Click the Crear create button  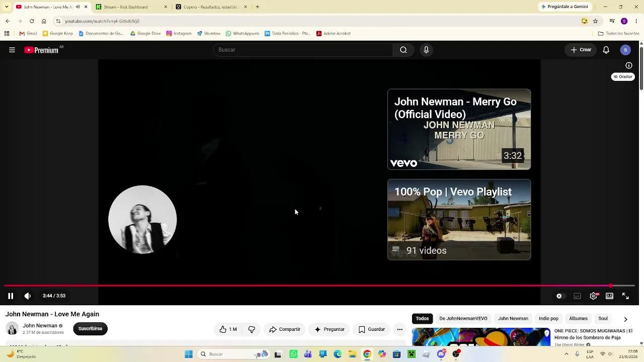(x=581, y=50)
